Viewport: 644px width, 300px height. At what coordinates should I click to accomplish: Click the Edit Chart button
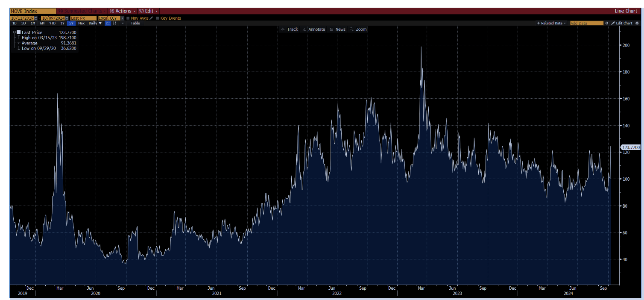[621, 23]
